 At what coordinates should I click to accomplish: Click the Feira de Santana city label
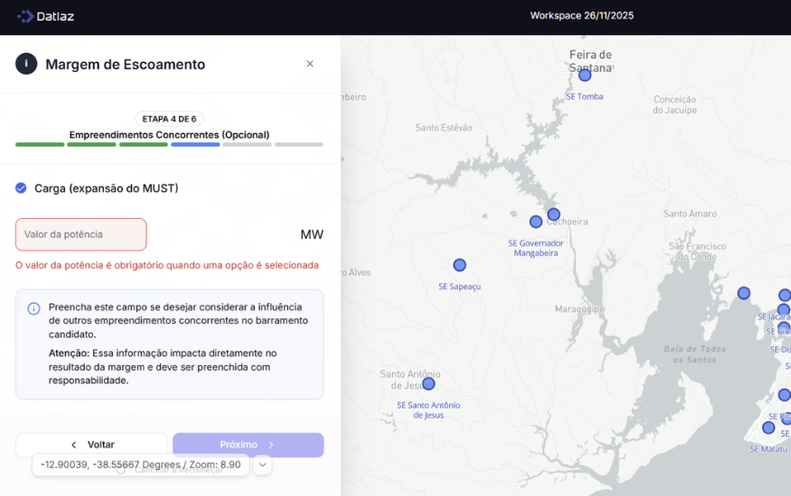(x=590, y=61)
